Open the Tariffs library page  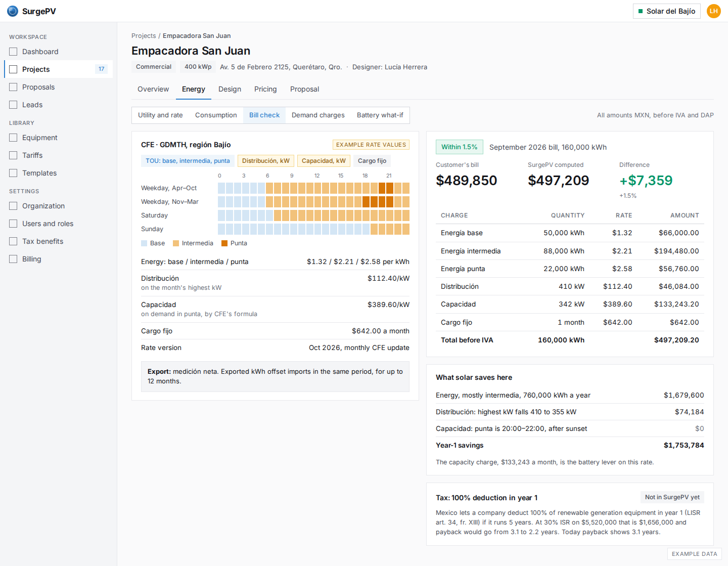(58, 155)
